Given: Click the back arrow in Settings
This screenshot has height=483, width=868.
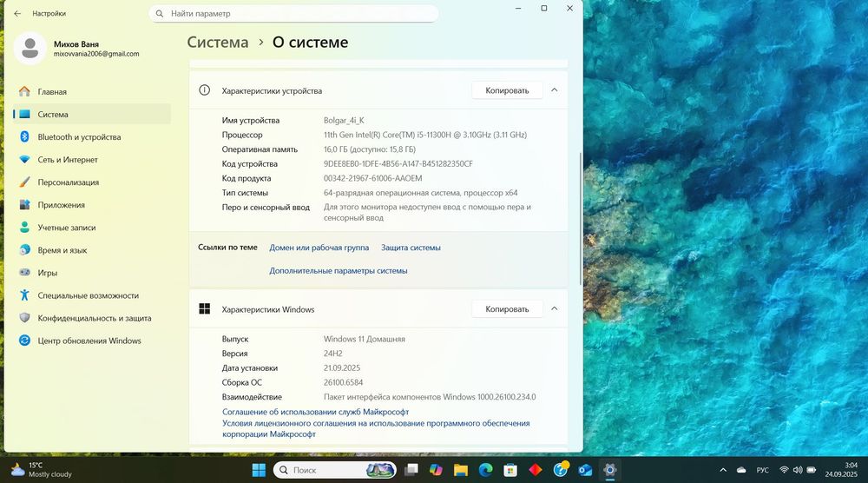Looking at the screenshot, I should (x=17, y=13).
